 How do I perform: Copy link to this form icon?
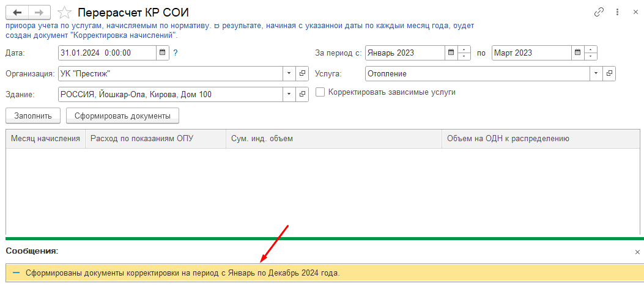coord(599,12)
